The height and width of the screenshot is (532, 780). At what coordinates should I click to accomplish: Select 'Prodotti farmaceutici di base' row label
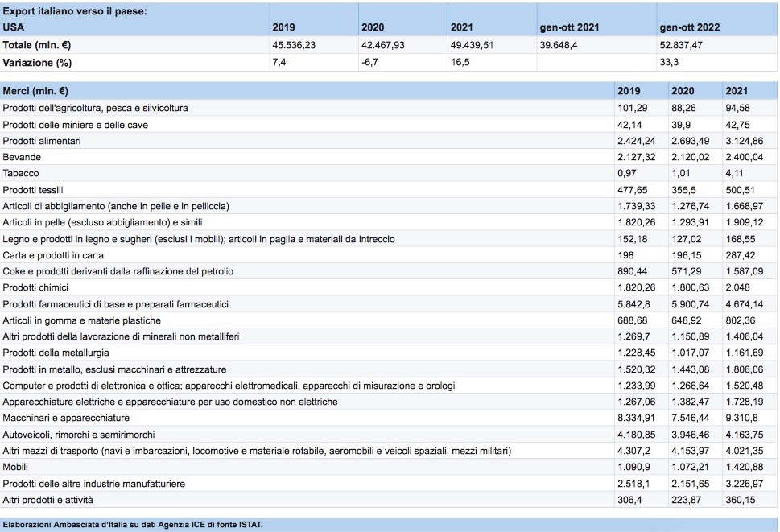pyautogui.click(x=115, y=304)
